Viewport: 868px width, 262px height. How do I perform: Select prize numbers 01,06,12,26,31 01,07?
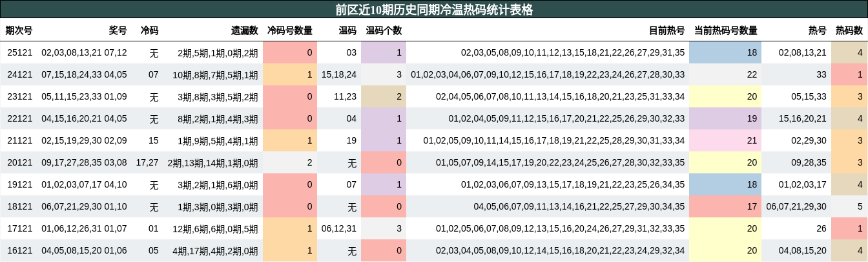coord(84,228)
